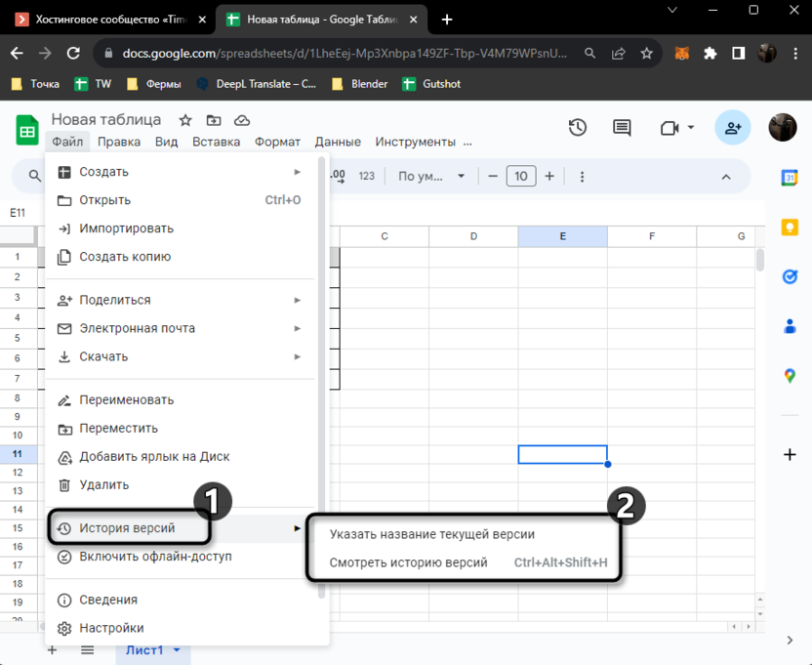Open the Лист1 sheet tab dropdown arrow
This screenshot has height=665, width=812.
(x=177, y=650)
